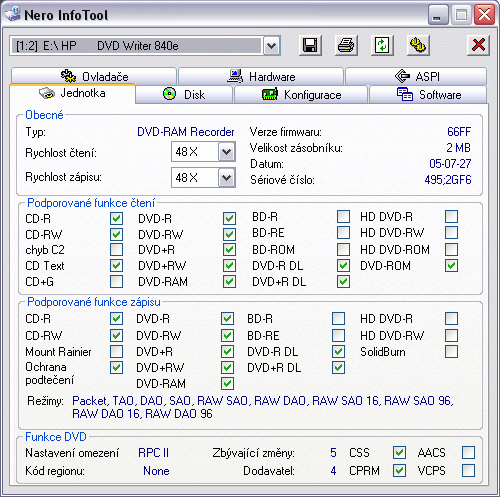Click the Obecné group heading
Viewport: 500px width, 497px height.
click(x=44, y=115)
